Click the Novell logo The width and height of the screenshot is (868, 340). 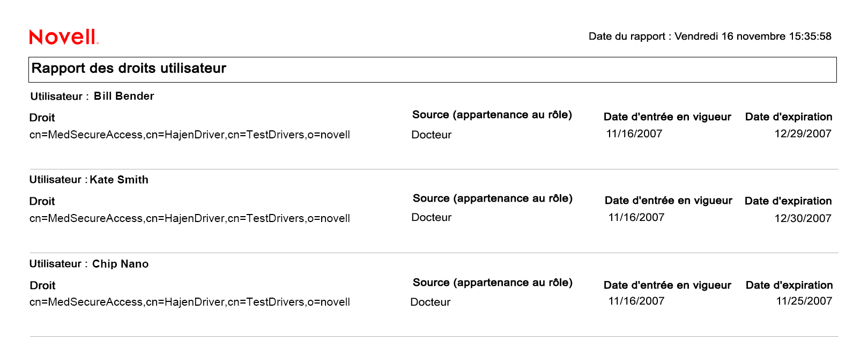[64, 37]
